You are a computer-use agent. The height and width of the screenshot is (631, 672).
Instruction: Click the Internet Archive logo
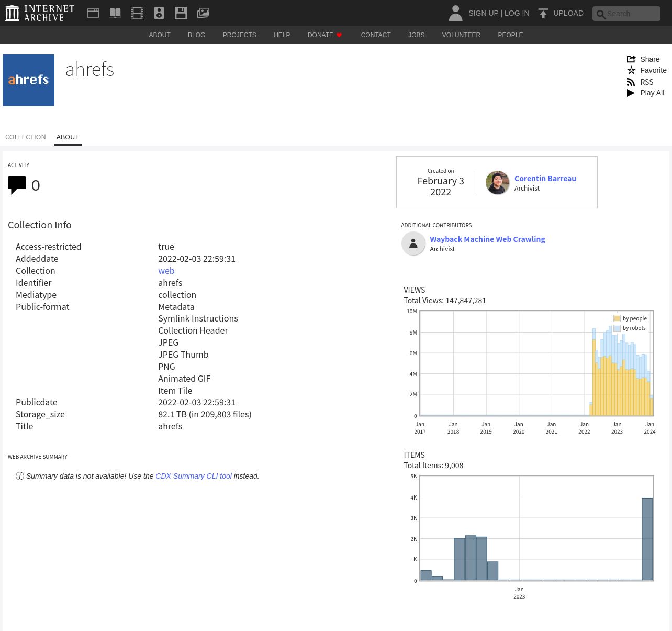40,13
